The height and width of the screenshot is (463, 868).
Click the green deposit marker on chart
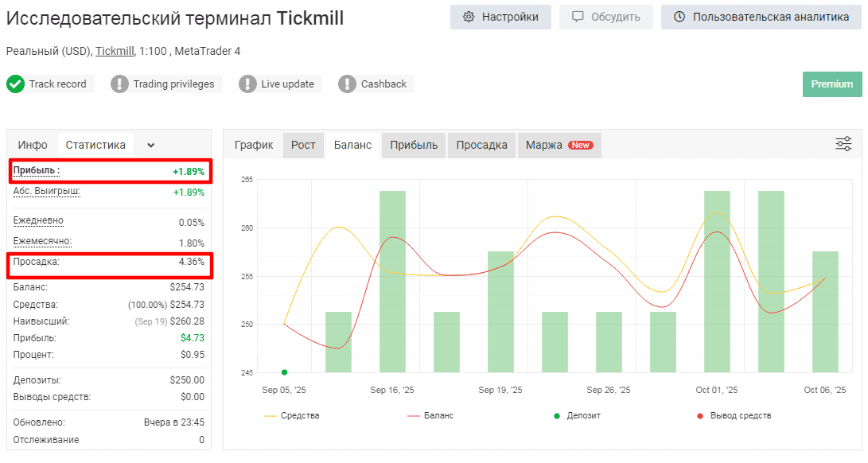coord(284,372)
